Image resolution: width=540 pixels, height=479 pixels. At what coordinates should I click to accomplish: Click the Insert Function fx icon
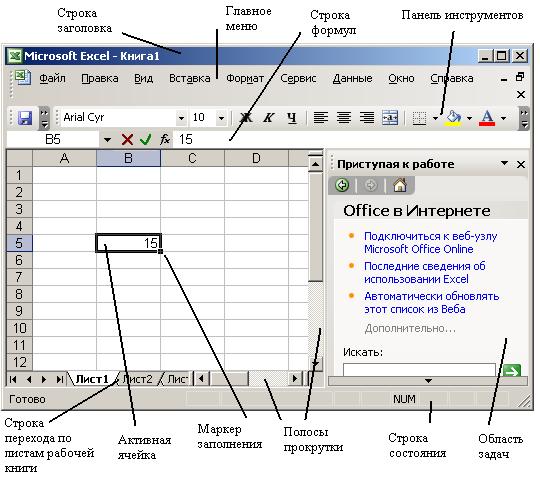tap(165, 139)
